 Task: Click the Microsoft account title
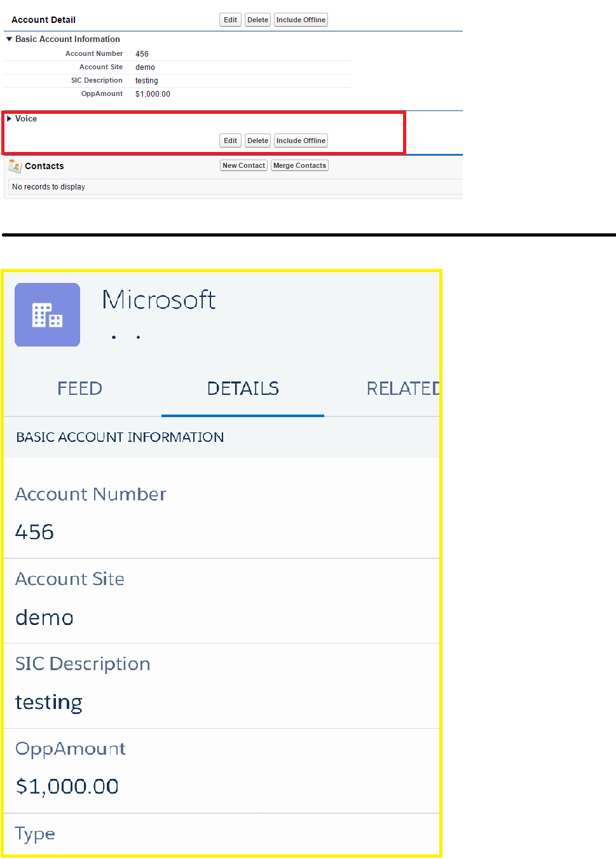[159, 300]
